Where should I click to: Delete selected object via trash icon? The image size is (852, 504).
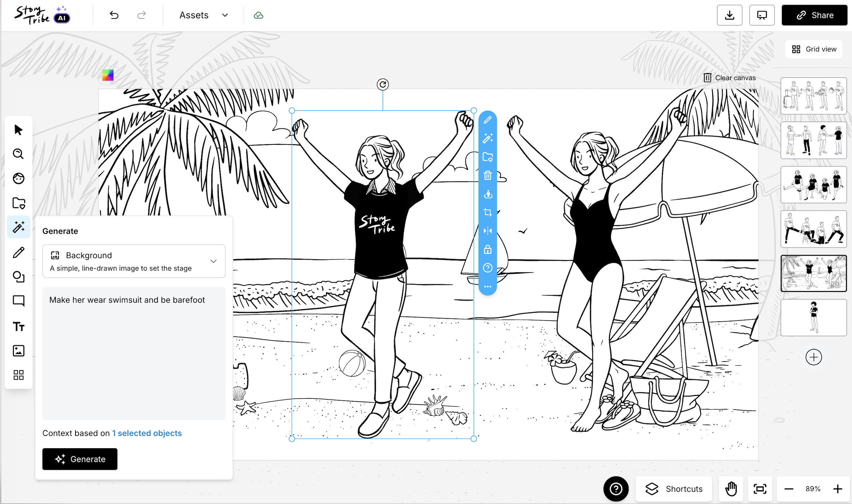[x=487, y=176]
